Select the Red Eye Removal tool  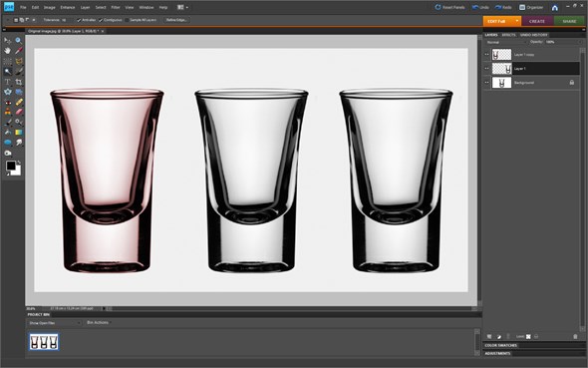pos(8,102)
